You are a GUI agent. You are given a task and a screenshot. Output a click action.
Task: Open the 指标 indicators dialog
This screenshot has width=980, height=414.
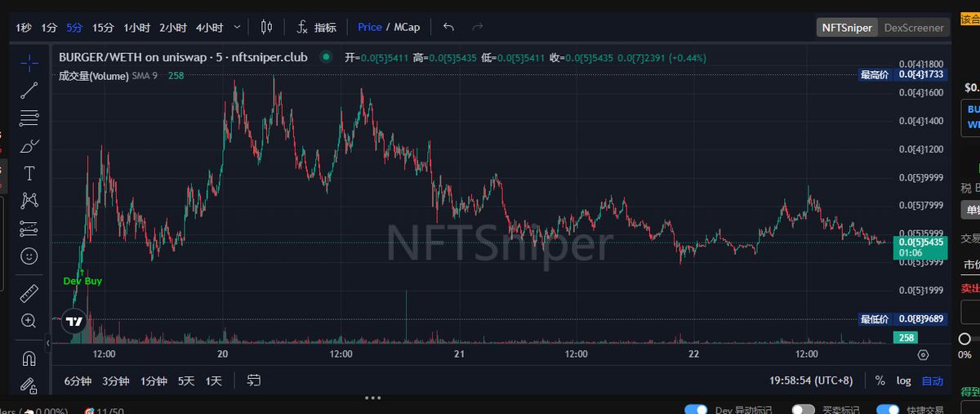coord(316,27)
